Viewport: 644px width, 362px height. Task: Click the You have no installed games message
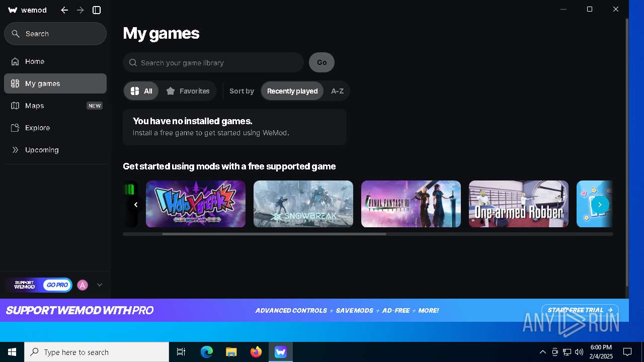(193, 121)
